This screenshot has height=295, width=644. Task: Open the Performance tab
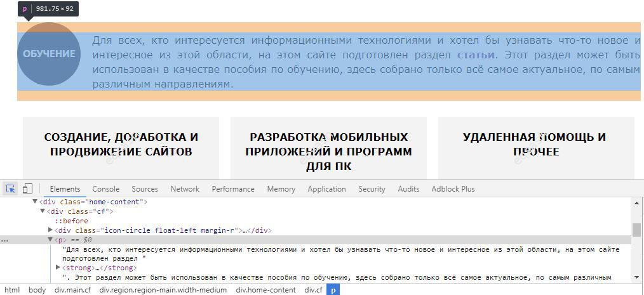point(233,189)
